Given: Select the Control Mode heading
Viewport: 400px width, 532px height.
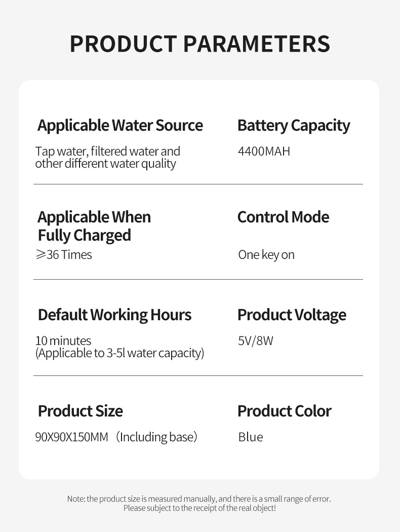Looking at the screenshot, I should (x=283, y=217).
